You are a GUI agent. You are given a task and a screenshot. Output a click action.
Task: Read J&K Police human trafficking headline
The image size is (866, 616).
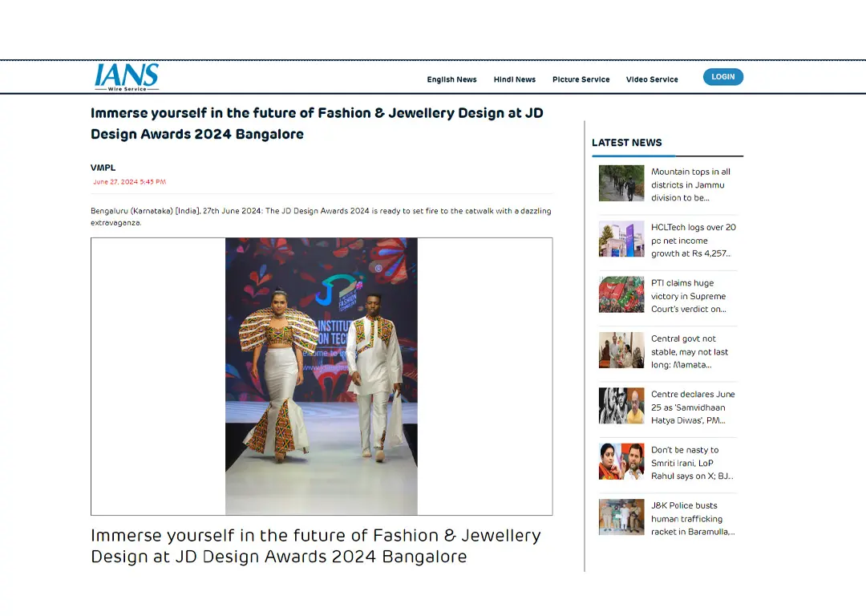(693, 519)
